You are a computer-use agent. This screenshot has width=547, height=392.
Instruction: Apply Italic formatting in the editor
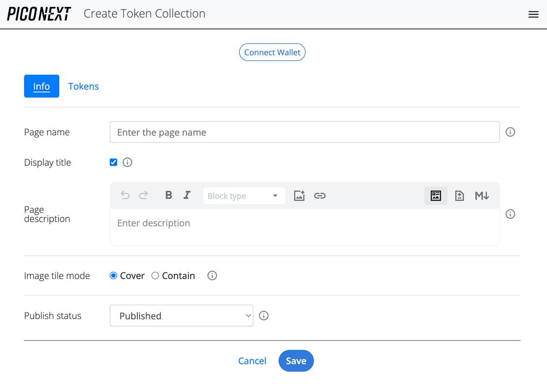(186, 195)
